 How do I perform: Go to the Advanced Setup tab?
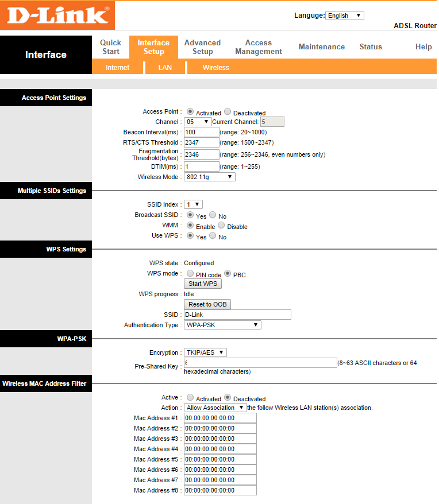click(202, 47)
